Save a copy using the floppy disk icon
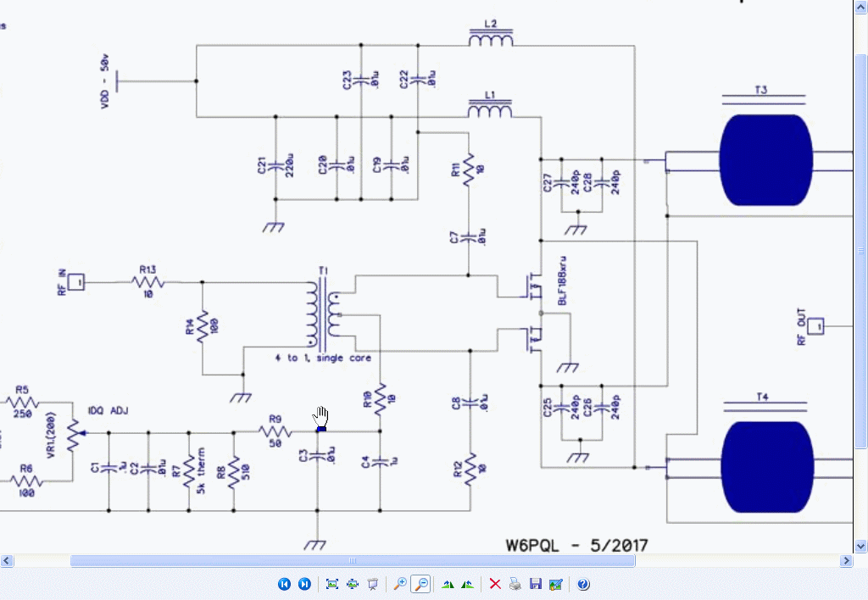Screen dimensions: 868x600 535,584
